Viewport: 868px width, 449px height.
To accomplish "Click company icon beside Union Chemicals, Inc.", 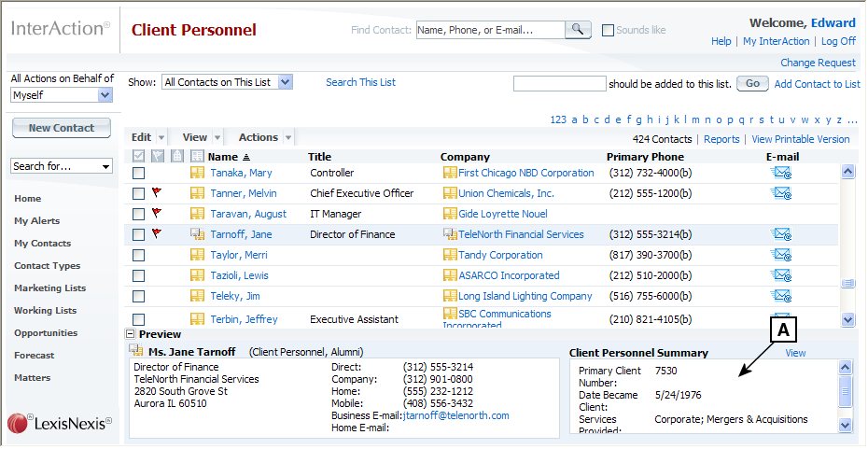I will 450,194.
